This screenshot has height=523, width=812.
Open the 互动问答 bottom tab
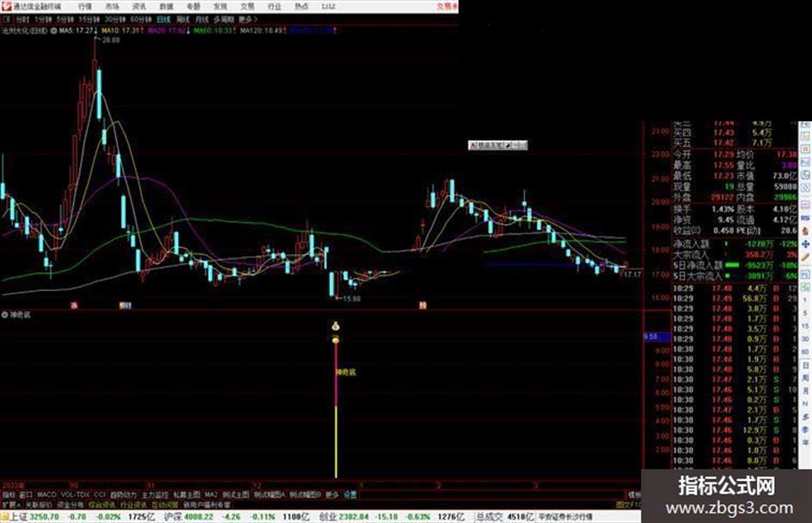[x=165, y=504]
